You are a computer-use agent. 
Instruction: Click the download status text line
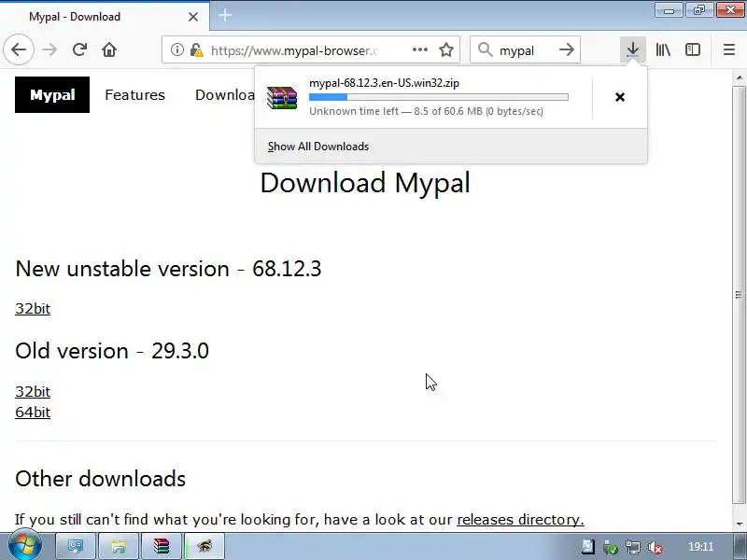click(x=426, y=111)
